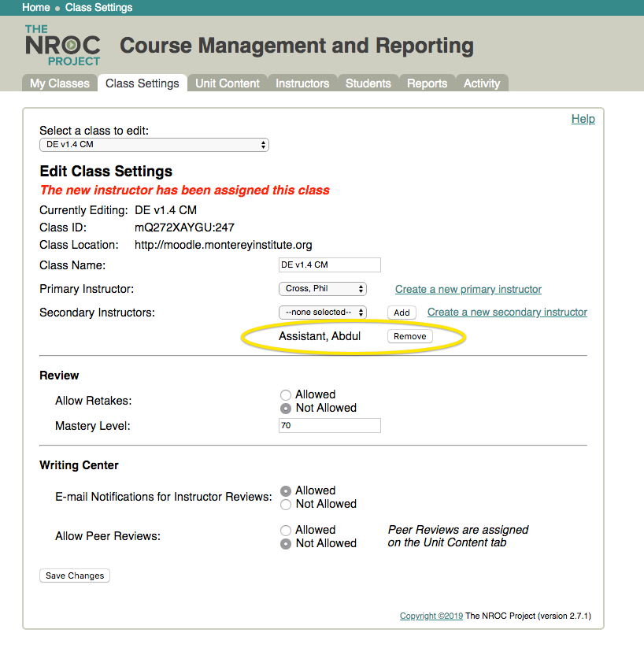The width and height of the screenshot is (644, 655).
Task: Open the Help link
Action: [x=583, y=119]
